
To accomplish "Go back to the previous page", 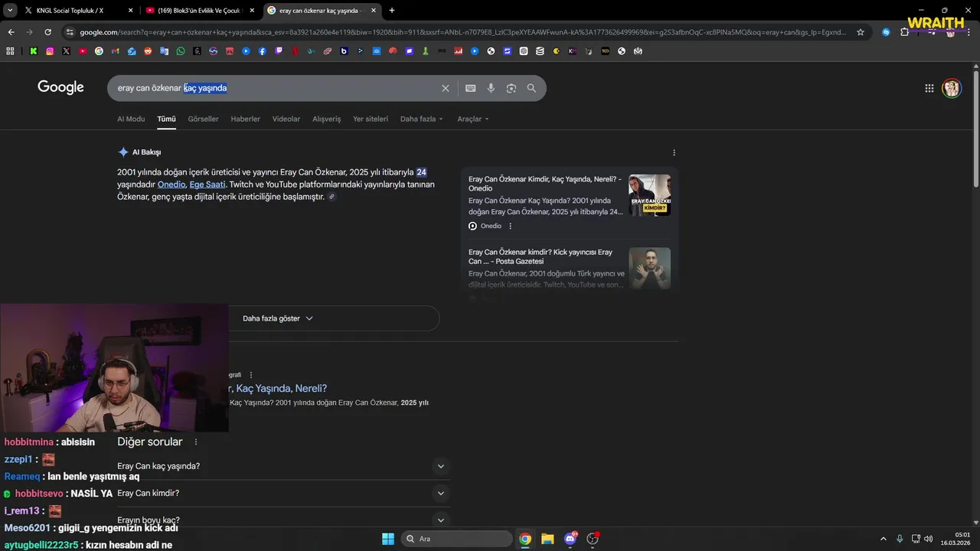I will (x=11, y=32).
